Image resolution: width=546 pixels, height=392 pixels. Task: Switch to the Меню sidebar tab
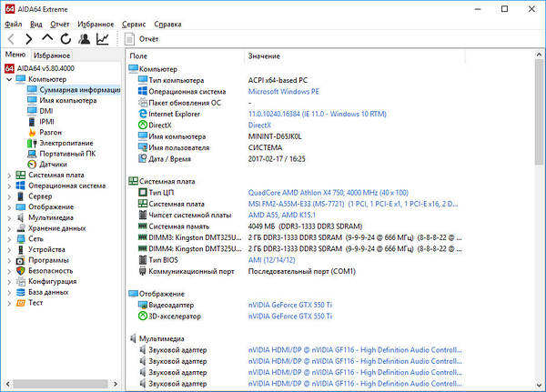point(15,55)
